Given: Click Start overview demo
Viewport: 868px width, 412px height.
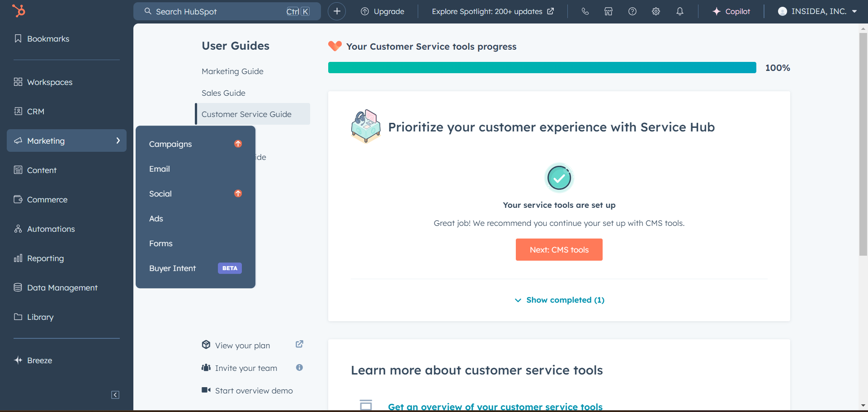Looking at the screenshot, I should pos(254,391).
